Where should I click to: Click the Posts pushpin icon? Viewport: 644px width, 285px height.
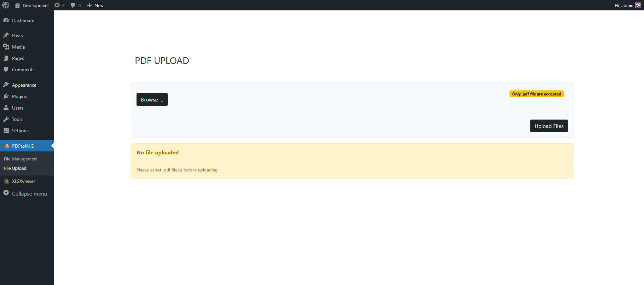[x=6, y=35]
